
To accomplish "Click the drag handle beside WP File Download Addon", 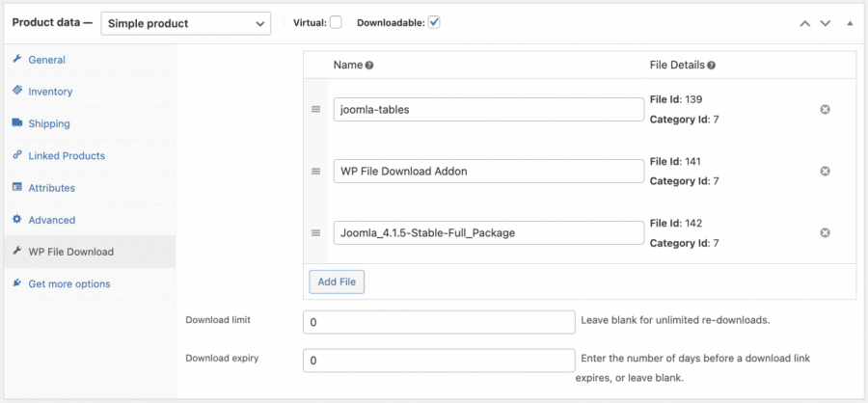I will click(315, 171).
